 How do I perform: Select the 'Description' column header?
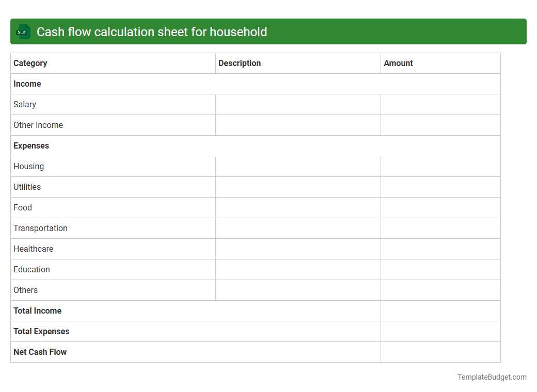240,63
